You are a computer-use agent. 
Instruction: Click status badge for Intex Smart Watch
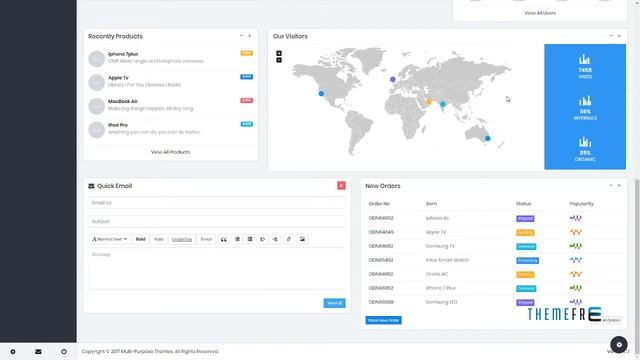coord(527,260)
